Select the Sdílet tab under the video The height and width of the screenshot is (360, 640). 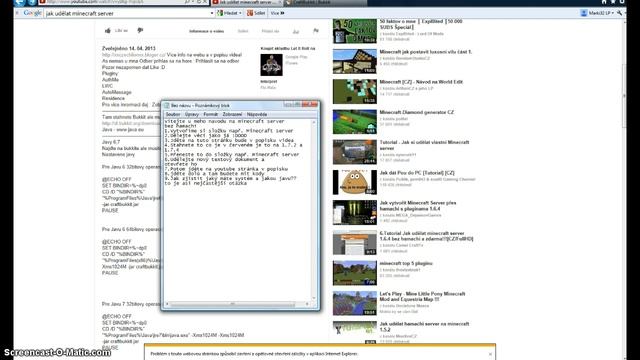tap(243, 31)
